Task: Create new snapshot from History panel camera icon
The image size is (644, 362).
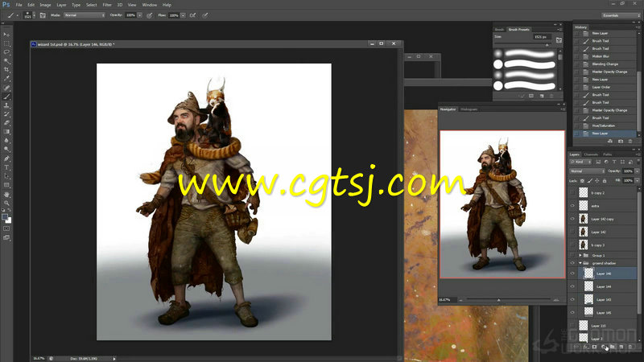Action: pyautogui.click(x=621, y=142)
